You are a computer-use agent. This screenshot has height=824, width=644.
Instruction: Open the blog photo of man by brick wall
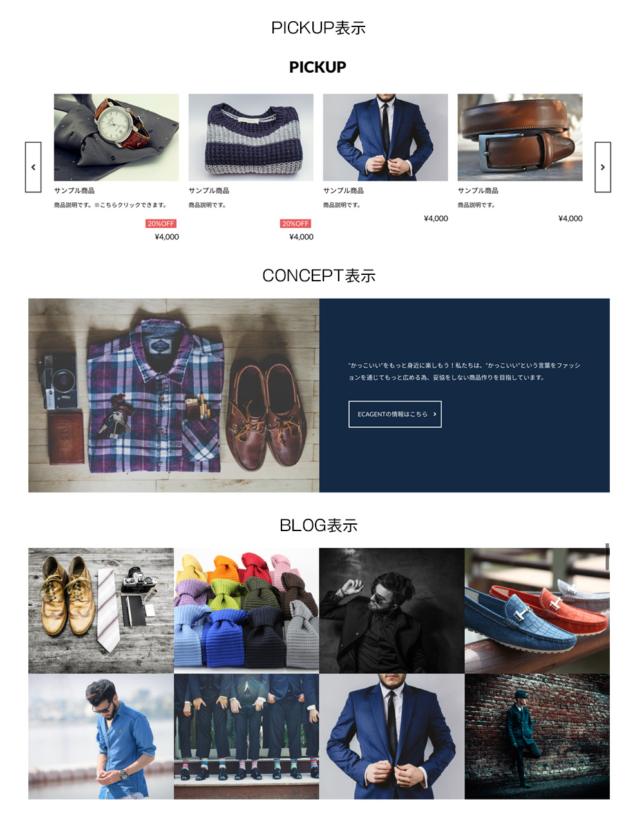[537, 736]
